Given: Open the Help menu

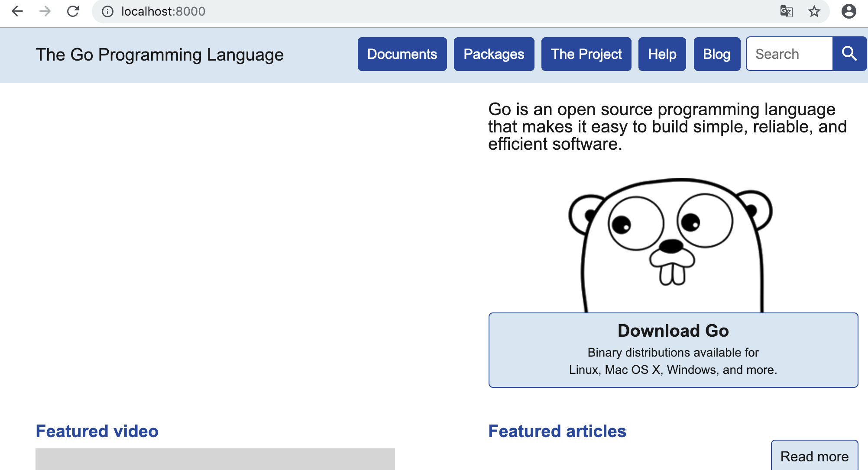Looking at the screenshot, I should (662, 54).
